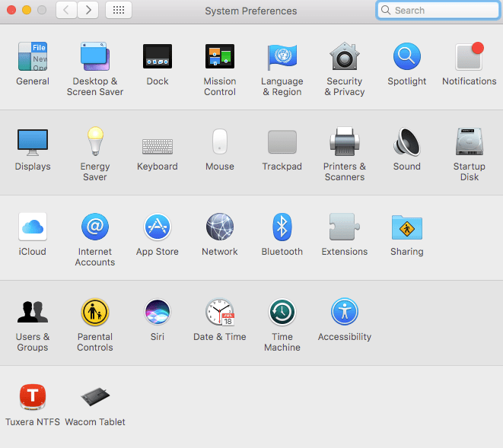Click the back navigation arrow
503x448 pixels.
coord(66,10)
